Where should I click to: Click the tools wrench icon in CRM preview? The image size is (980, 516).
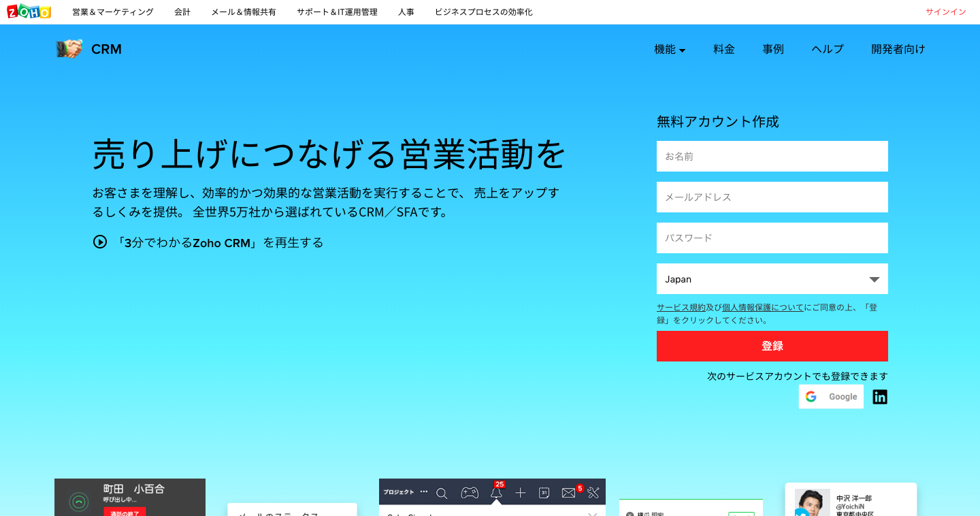[593, 493]
